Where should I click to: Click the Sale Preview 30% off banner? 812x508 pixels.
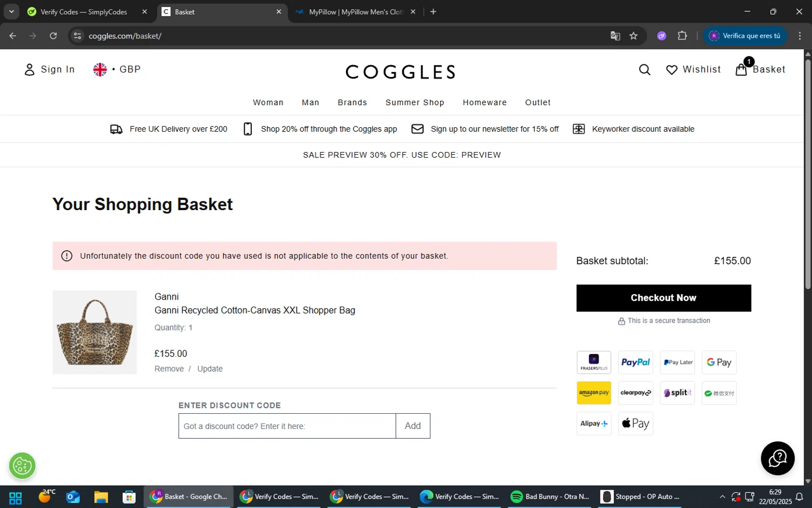(402, 155)
